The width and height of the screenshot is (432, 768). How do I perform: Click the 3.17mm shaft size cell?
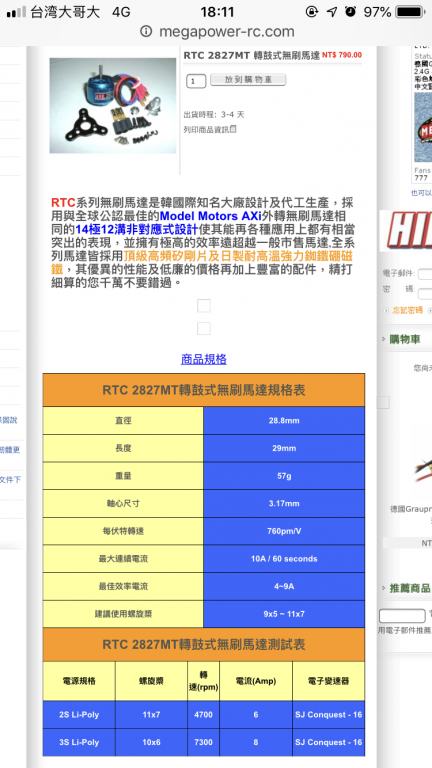pyautogui.click(x=284, y=504)
